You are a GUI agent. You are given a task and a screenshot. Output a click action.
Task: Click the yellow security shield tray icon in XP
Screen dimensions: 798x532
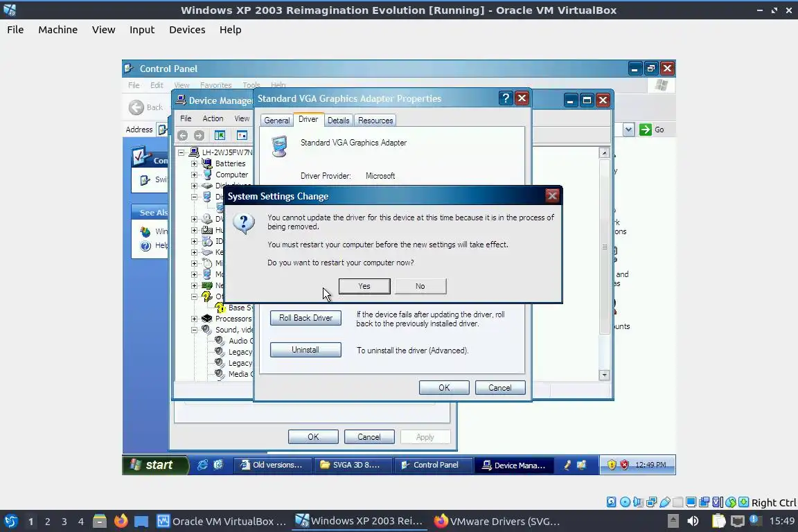[612, 465]
